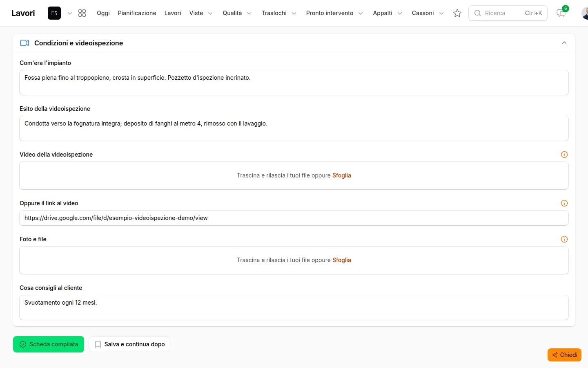Open the Qualità dropdown menu
This screenshot has width=588, height=368.
tap(237, 13)
